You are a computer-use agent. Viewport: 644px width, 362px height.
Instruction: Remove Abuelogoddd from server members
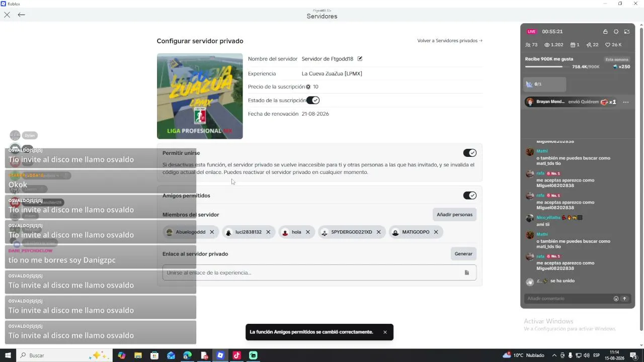(212, 232)
